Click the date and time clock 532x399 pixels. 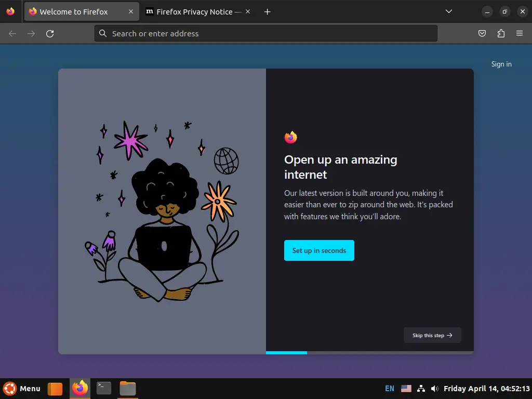486,389
